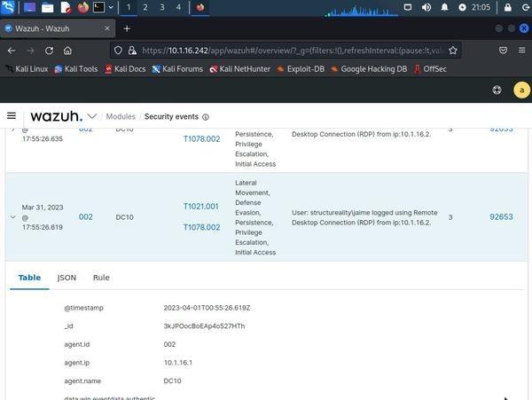Click the help icon in the Wazuh header
The height and width of the screenshot is (400, 532).
pyautogui.click(x=497, y=90)
